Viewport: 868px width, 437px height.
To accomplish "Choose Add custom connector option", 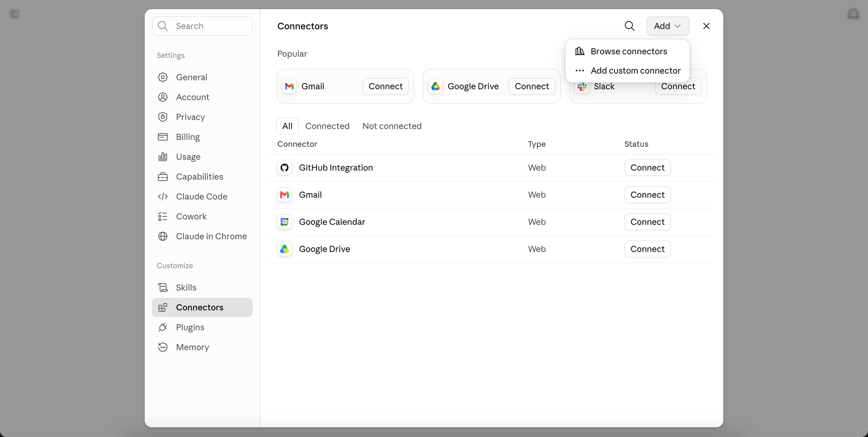I will 627,70.
